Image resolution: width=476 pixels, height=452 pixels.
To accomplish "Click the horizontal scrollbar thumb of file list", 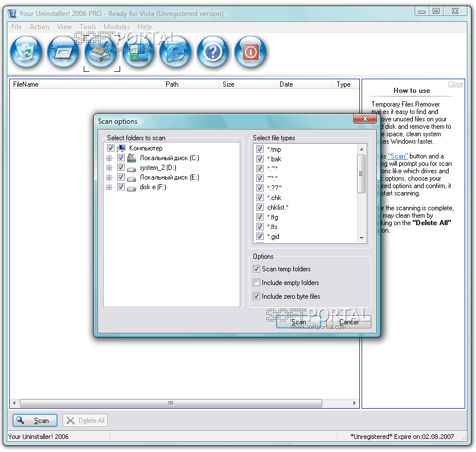I will point(171,403).
